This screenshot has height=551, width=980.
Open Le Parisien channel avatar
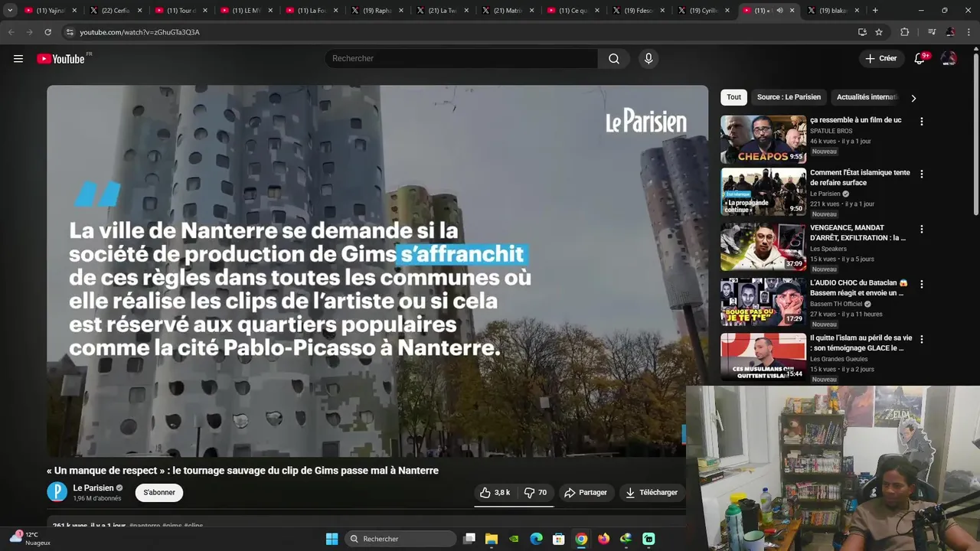click(57, 492)
